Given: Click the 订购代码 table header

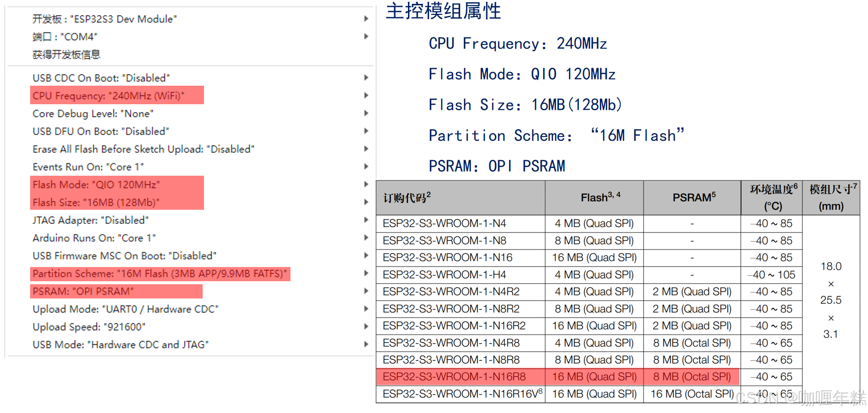Looking at the screenshot, I should coord(460,198).
